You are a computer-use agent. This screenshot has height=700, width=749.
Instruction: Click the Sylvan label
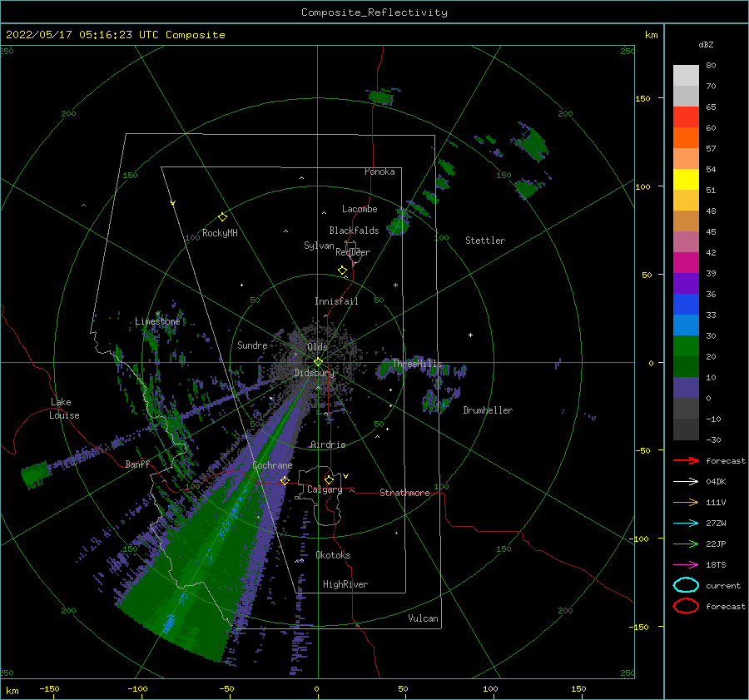pos(319,246)
